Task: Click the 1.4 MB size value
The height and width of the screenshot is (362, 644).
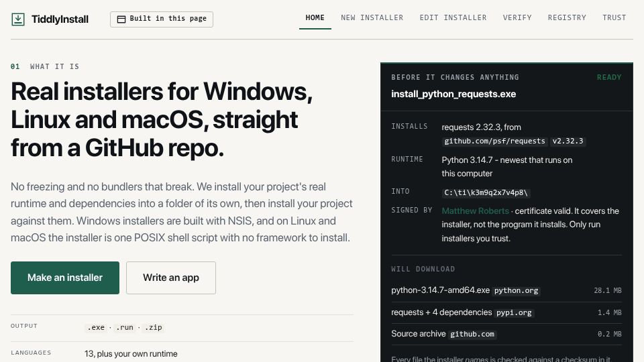Action: click(x=610, y=313)
